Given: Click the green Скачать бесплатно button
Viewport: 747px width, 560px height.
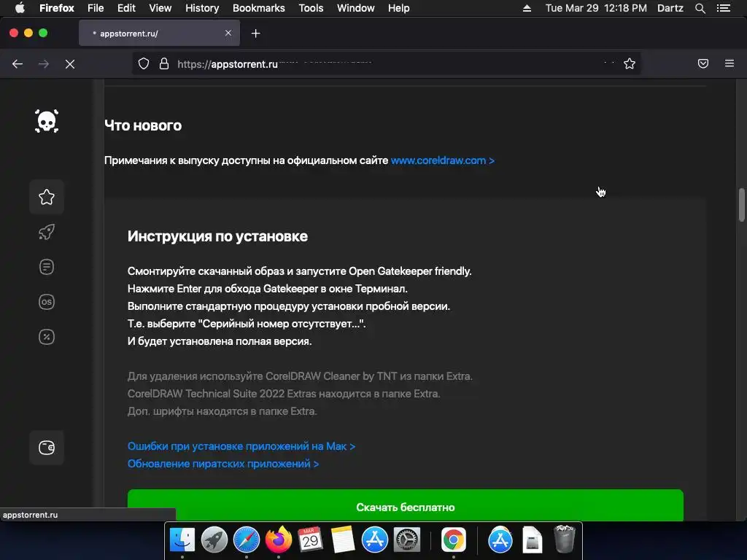Looking at the screenshot, I should coord(406,506).
